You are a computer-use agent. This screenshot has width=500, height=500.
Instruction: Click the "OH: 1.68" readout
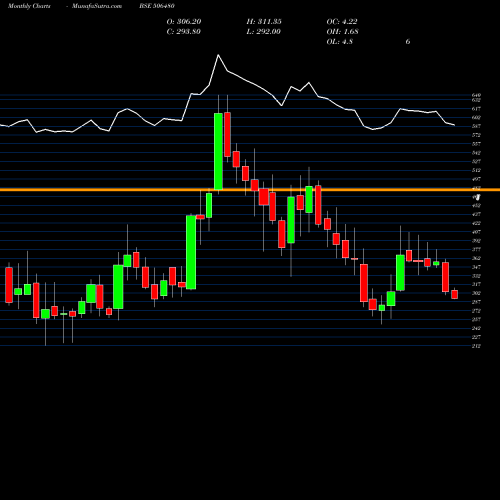pos(342,32)
